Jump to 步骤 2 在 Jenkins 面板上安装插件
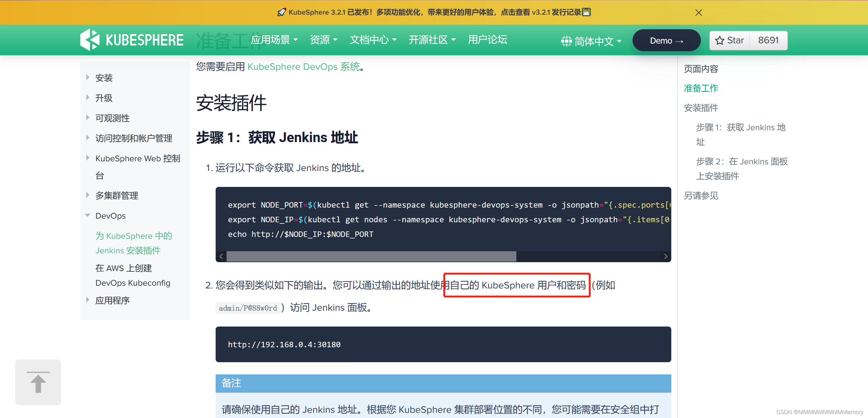Screen dimensions: 868x418 click(742, 169)
